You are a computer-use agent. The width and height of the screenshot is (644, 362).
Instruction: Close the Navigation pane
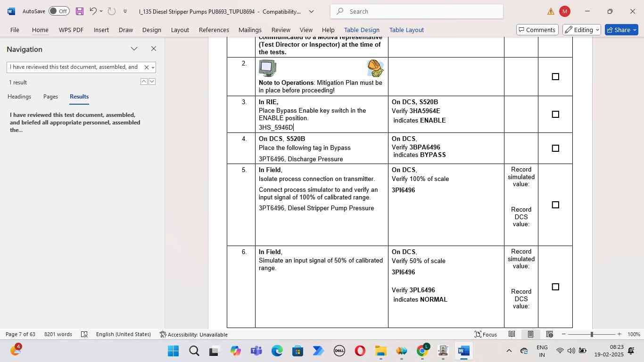[154, 49]
